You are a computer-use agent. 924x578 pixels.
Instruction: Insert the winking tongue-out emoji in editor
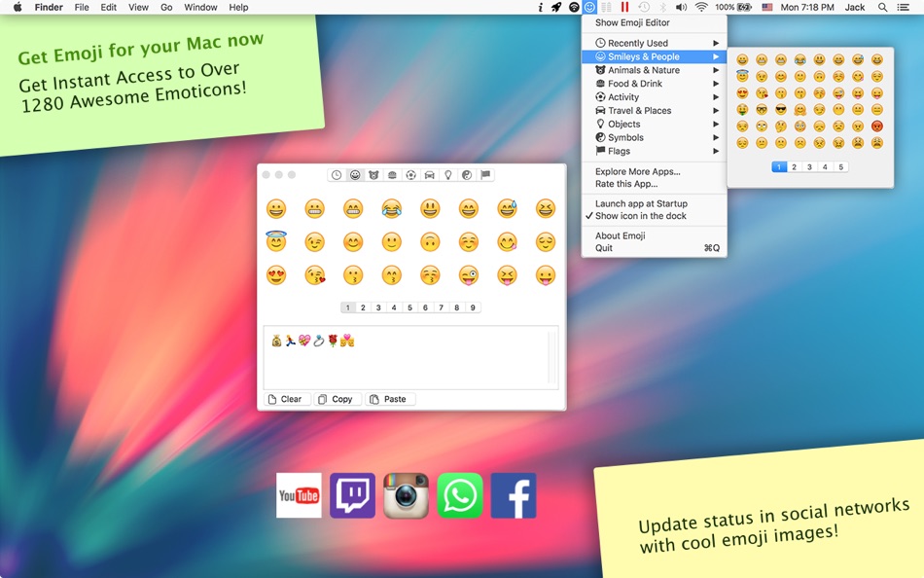point(469,275)
